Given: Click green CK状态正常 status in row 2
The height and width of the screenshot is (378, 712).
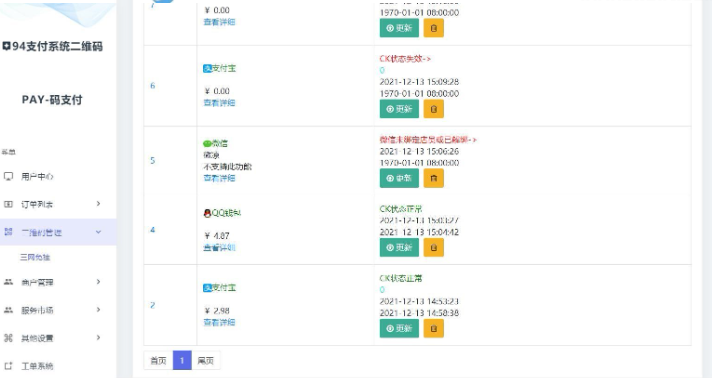Looking at the screenshot, I should (x=401, y=278).
